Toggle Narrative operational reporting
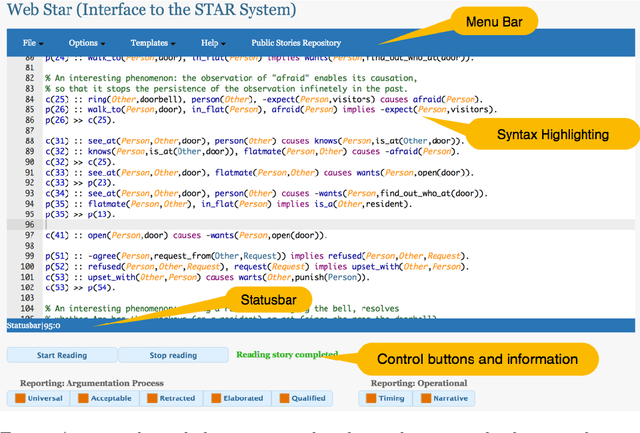 [x=446, y=398]
